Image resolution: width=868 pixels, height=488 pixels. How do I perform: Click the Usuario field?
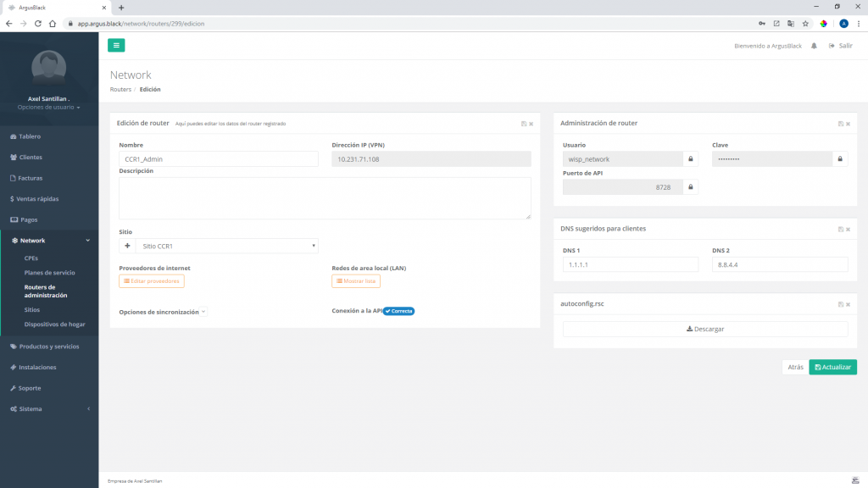pyautogui.click(x=623, y=159)
